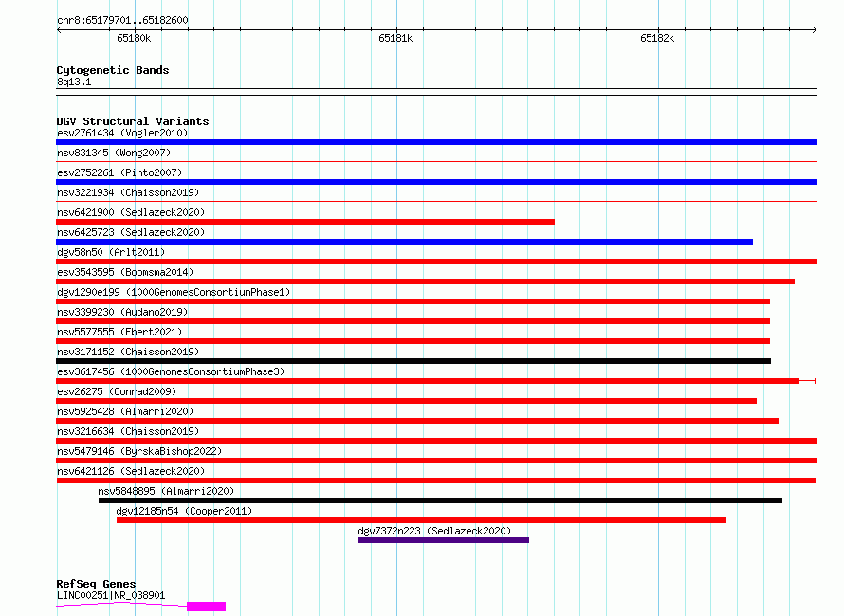Image resolution: width=844 pixels, height=616 pixels.
Task: Click the esv2752261 (Pinto2007) label
Action: click(x=119, y=172)
